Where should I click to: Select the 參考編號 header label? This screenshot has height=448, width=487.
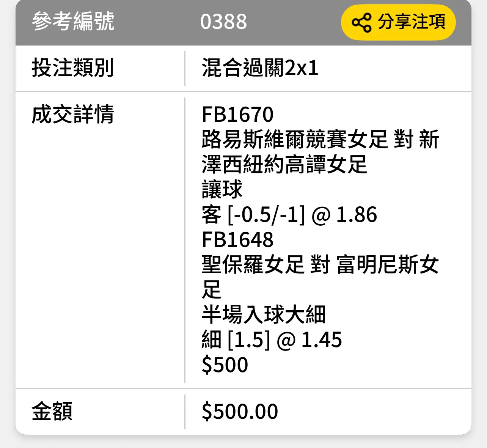point(73,21)
